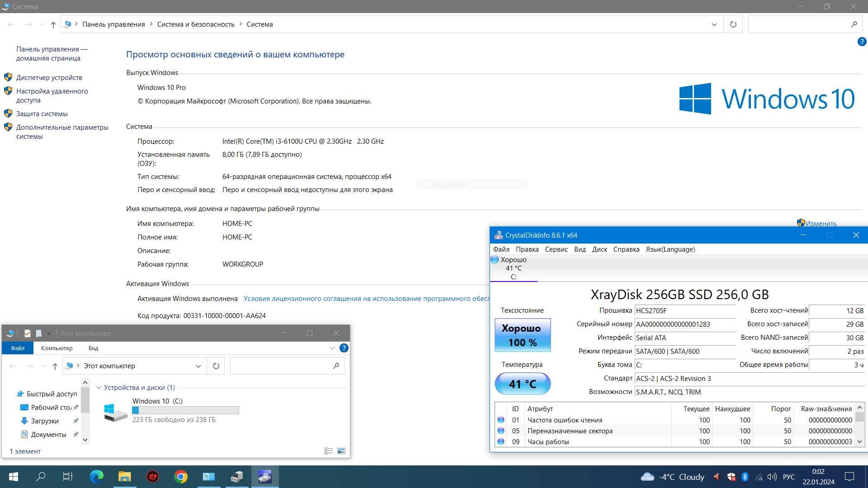Open license agreement terms link
868x488 pixels.
pos(367,299)
